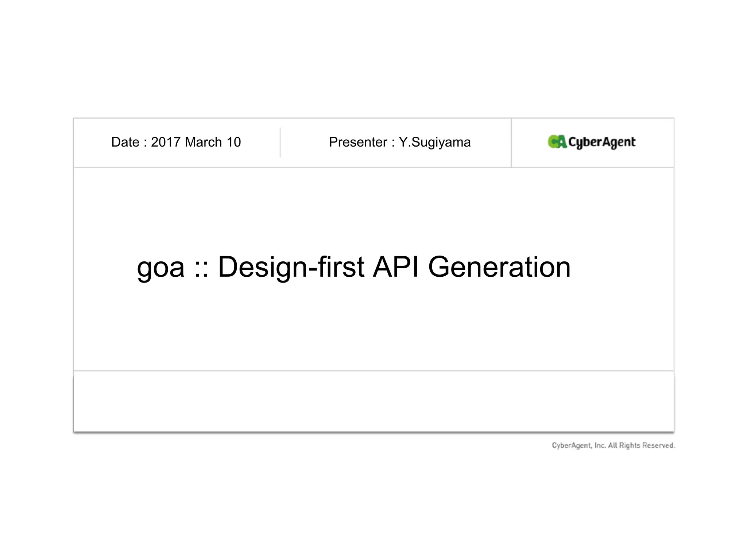Select the presenter name Y.Sugiyama
Viewport: 747px width, 560px height.
point(434,142)
